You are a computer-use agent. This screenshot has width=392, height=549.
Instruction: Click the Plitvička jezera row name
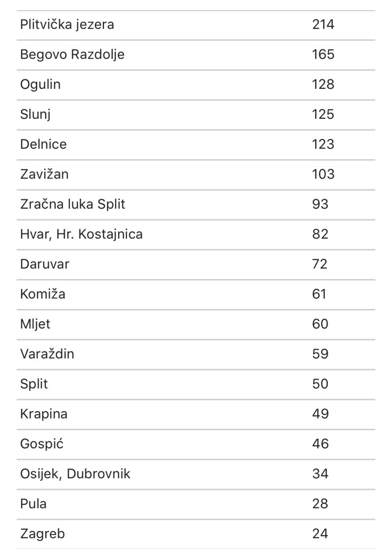coord(67,24)
